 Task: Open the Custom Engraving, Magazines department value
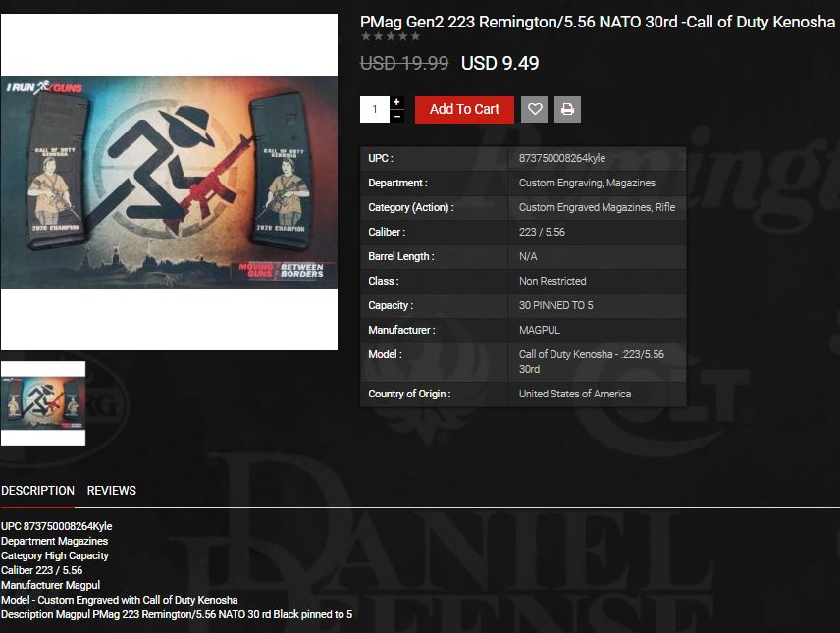587,183
